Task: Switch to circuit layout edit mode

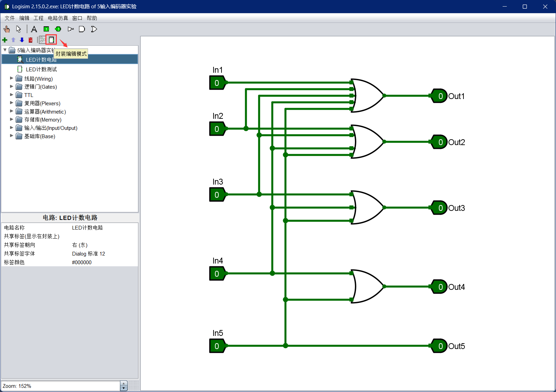Action: coord(42,40)
